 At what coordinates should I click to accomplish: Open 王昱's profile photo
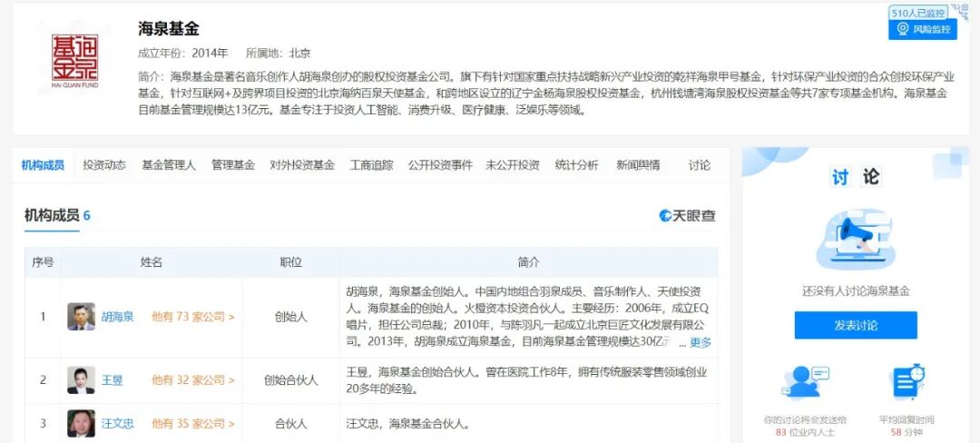pos(82,379)
